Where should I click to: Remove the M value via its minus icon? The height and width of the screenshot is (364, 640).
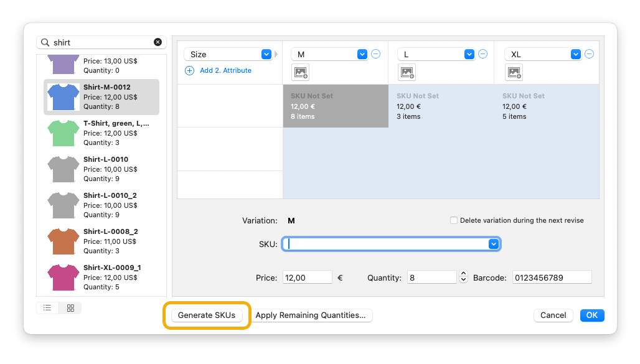pos(375,54)
